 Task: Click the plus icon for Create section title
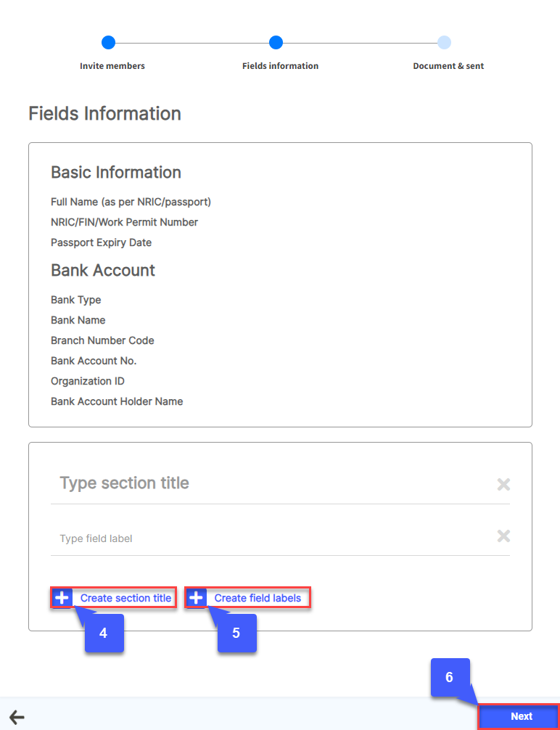point(62,598)
